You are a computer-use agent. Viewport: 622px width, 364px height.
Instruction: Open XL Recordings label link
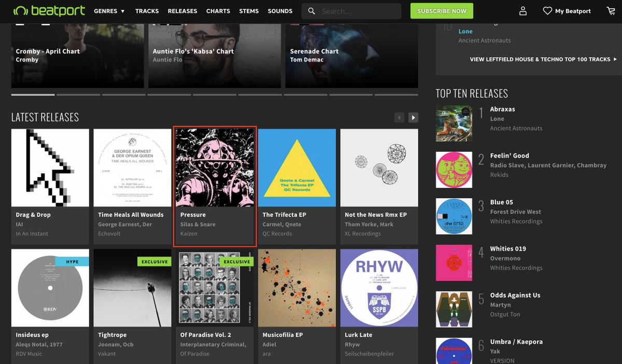(363, 234)
